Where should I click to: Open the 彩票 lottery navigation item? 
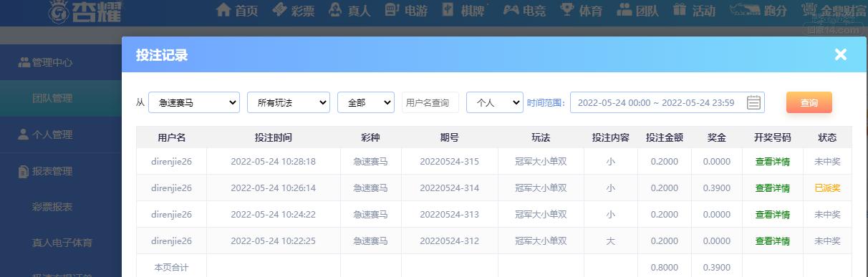point(293,10)
